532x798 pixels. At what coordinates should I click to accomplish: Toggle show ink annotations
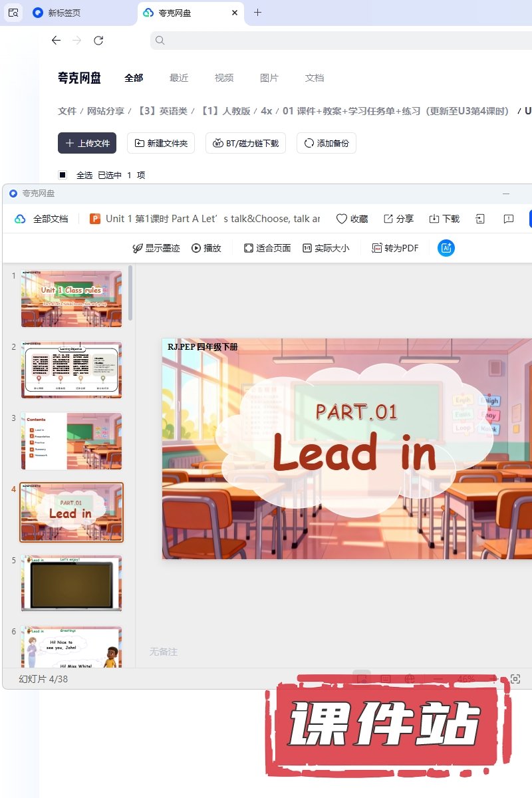click(156, 248)
